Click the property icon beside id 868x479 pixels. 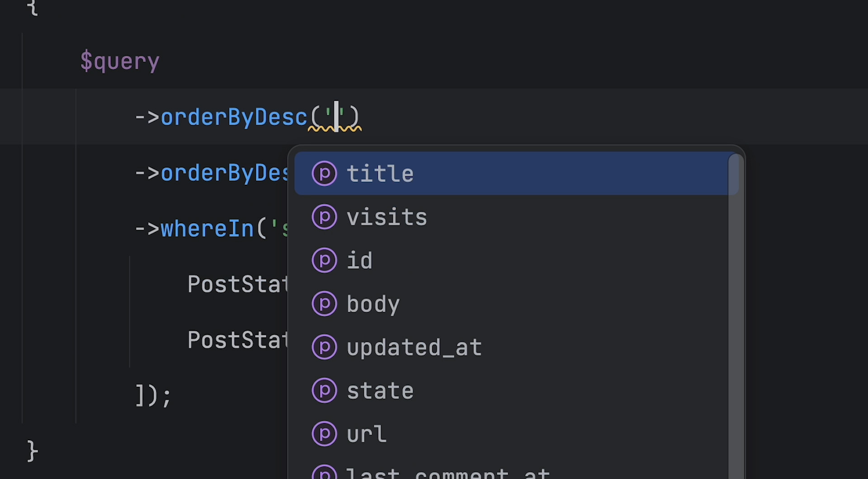tap(325, 260)
